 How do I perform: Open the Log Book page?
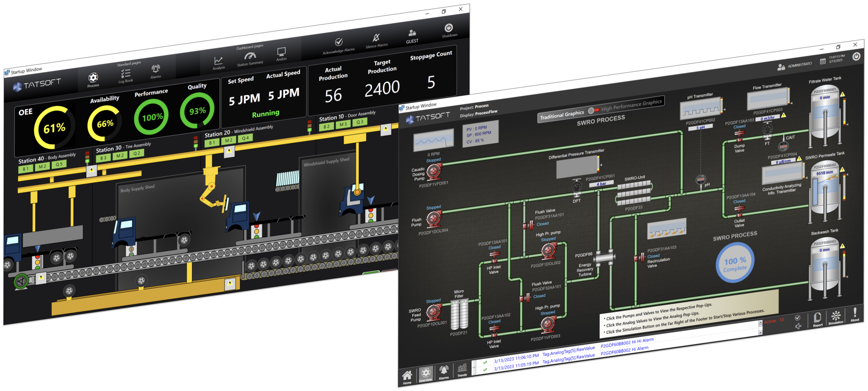[x=126, y=73]
